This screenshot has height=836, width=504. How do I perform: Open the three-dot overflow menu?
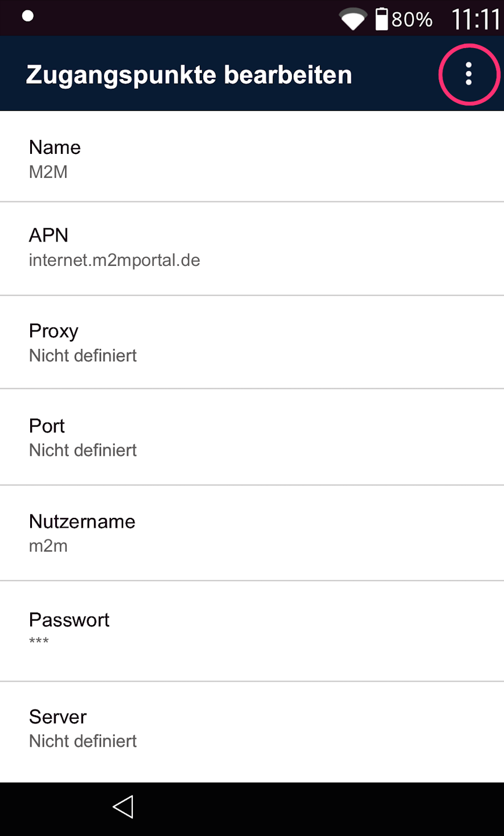coord(469,74)
